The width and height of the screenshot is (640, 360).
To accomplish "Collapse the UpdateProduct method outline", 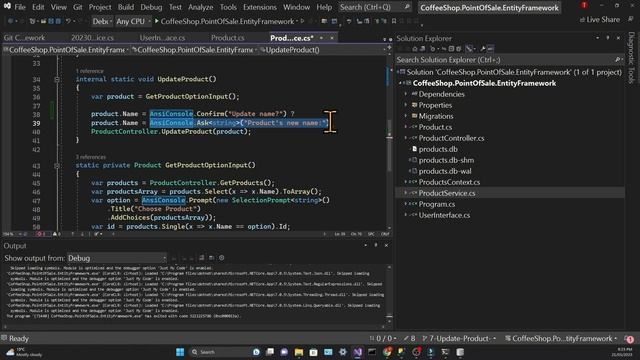I will tap(57, 79).
